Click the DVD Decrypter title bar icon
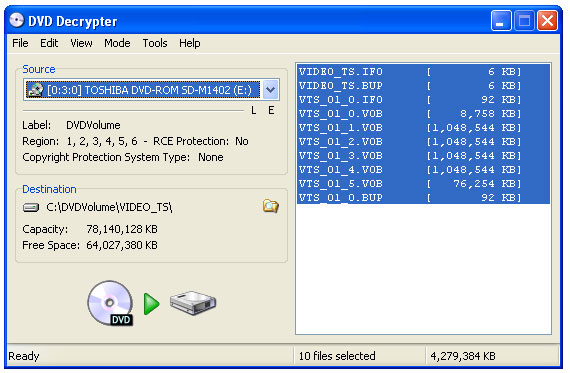 pyautogui.click(x=17, y=20)
